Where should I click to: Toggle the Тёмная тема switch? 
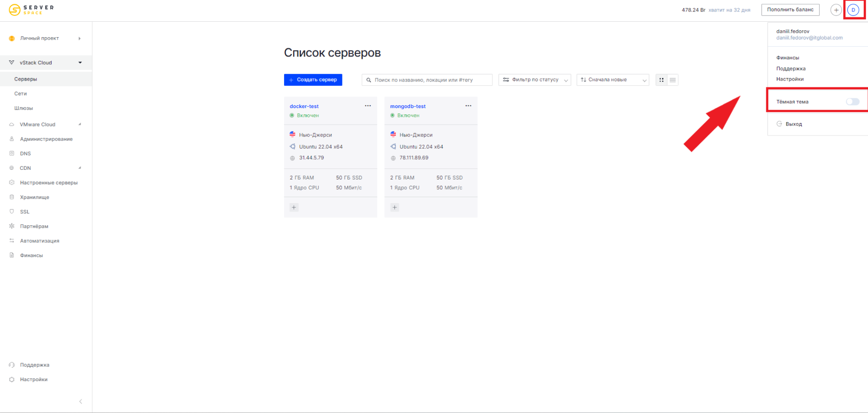point(853,101)
